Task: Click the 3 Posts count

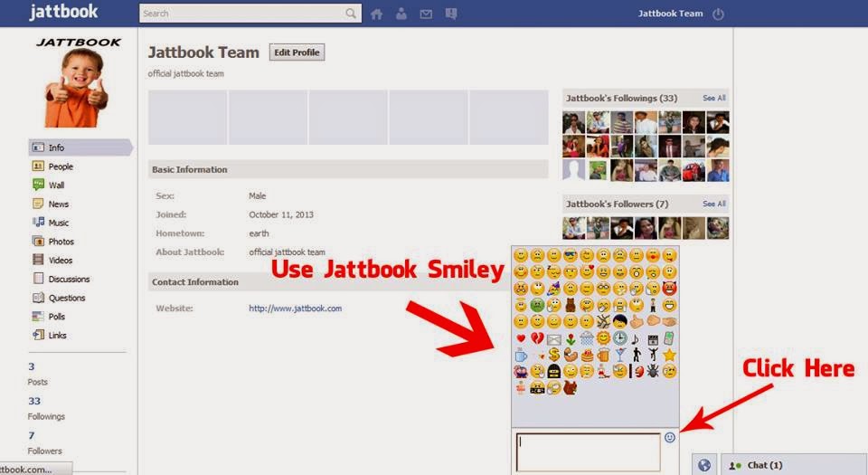Action: (x=31, y=366)
